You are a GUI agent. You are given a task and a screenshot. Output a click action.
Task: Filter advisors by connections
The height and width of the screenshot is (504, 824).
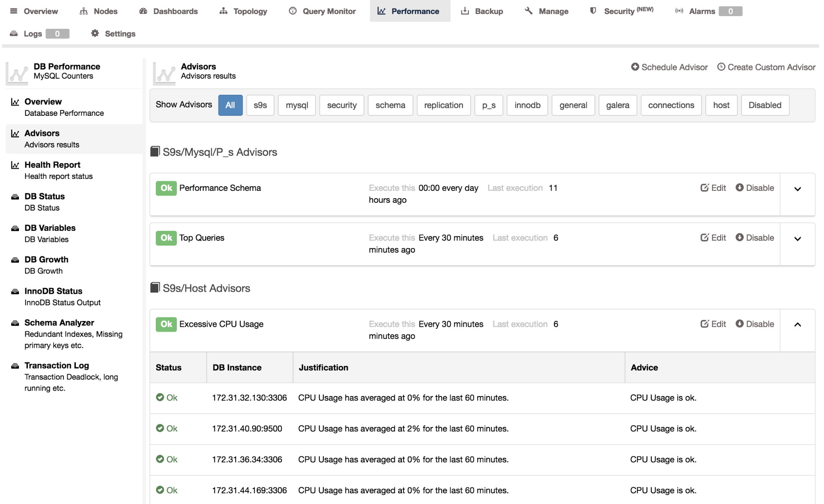671,105
